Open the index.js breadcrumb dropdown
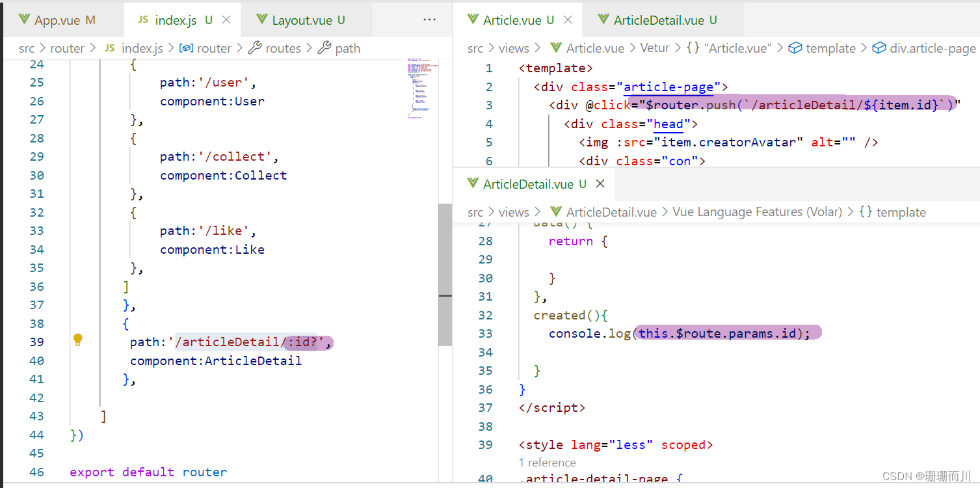 pos(142,48)
